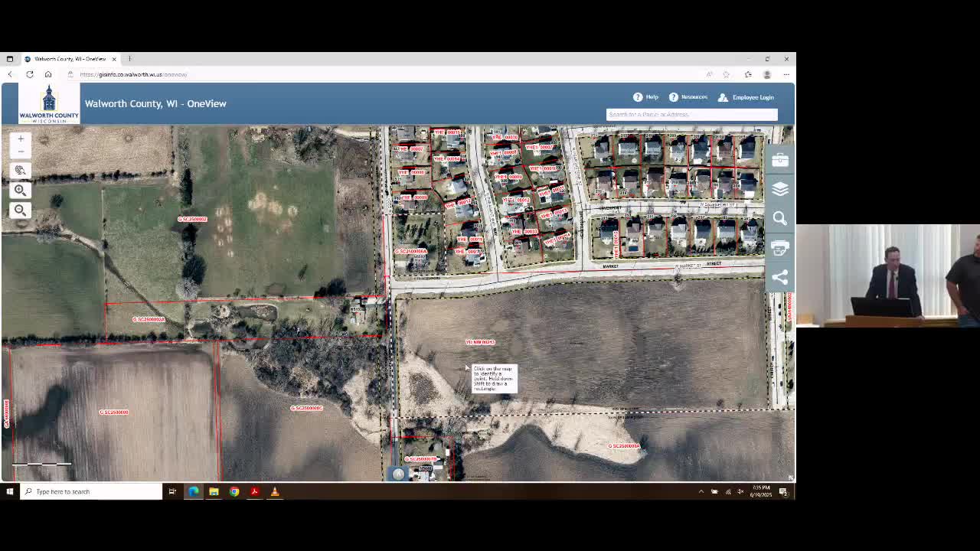
Task: Click parcel label G SC2500008A on map
Action: [x=624, y=446]
